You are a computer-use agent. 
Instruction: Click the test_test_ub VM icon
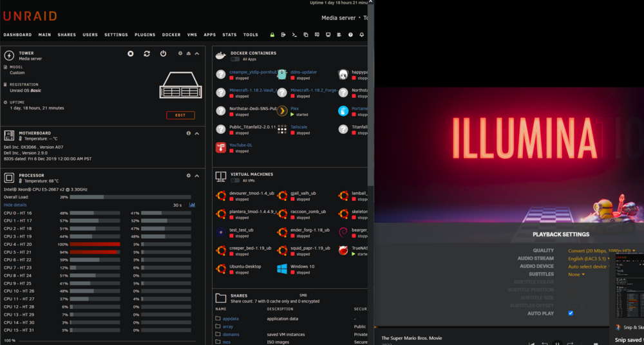pos(221,232)
